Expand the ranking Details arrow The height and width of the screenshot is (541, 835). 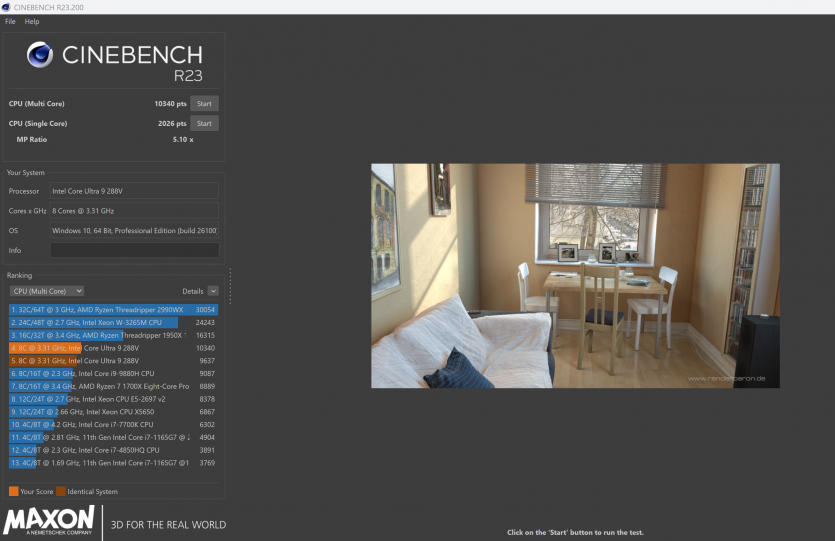point(213,291)
